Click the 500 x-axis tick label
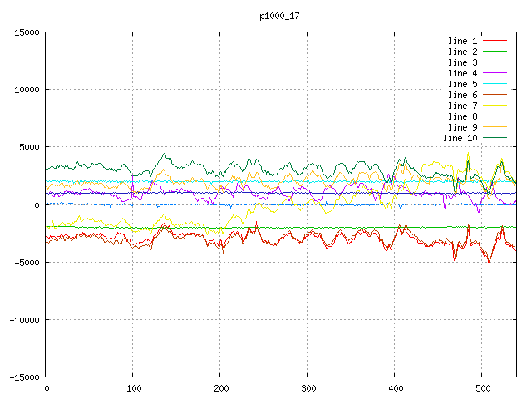Screen dimensions: 532x399 point(482,388)
